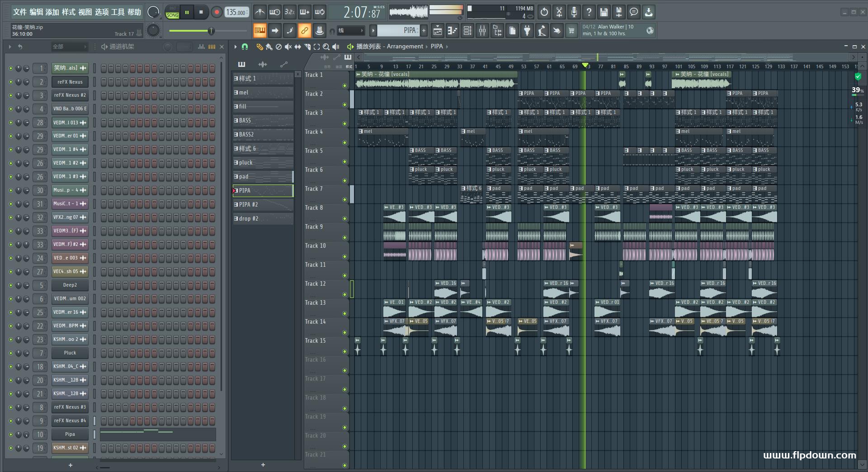This screenshot has width=868, height=472.
Task: Mute playlist Track 5 via green dot
Action: click(x=344, y=161)
